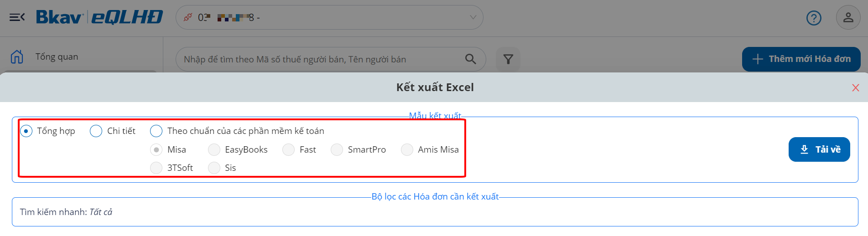Click Thêm mới Hóa đơn button
The image size is (868, 236).
(801, 59)
